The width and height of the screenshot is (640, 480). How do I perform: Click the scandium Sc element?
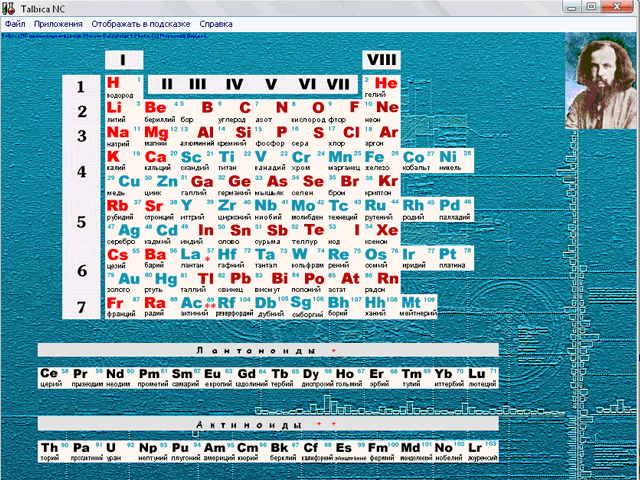(x=198, y=160)
